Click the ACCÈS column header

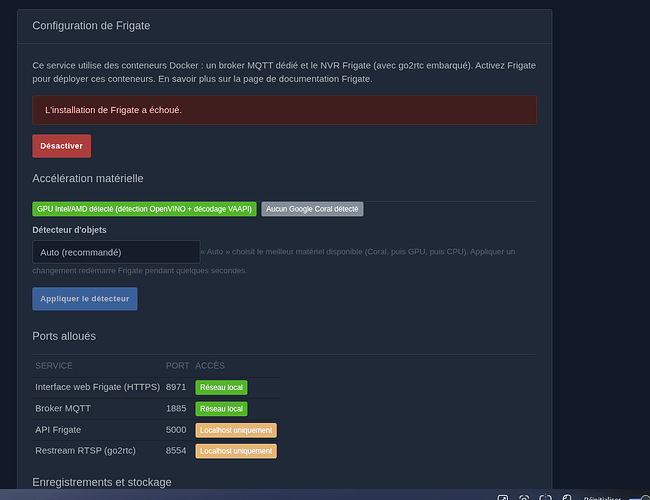[210, 366]
